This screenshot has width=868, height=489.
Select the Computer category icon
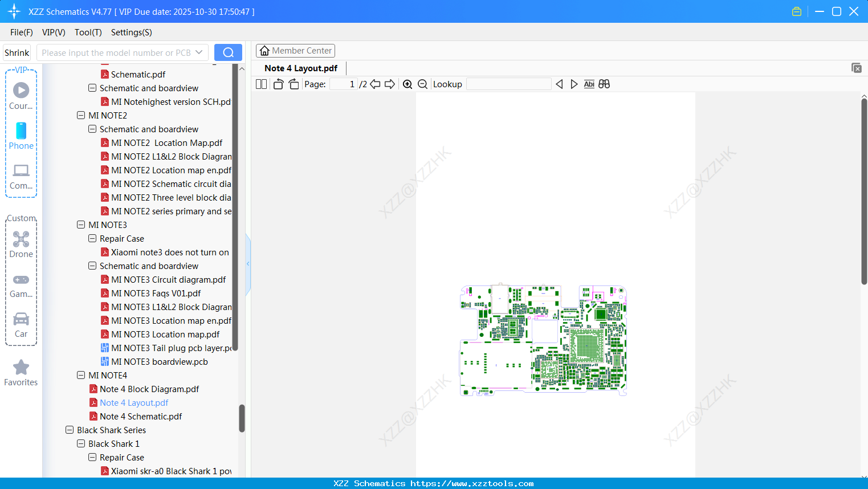pyautogui.click(x=21, y=176)
